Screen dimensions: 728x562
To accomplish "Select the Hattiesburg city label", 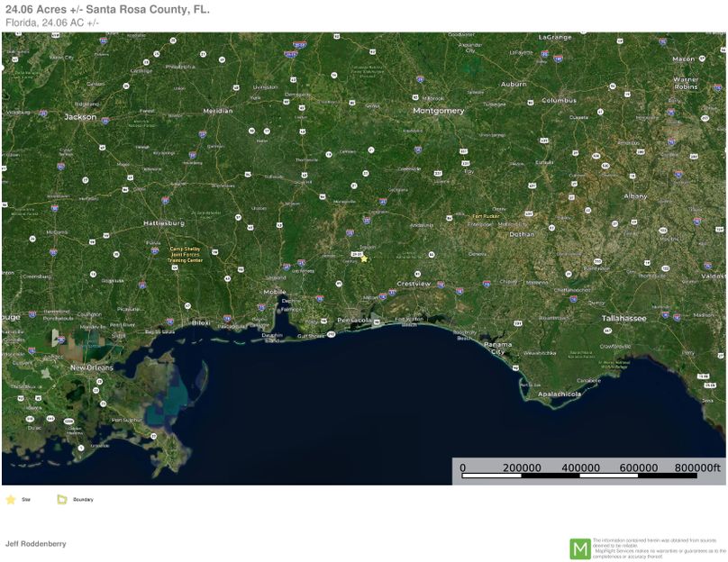I will (163, 222).
